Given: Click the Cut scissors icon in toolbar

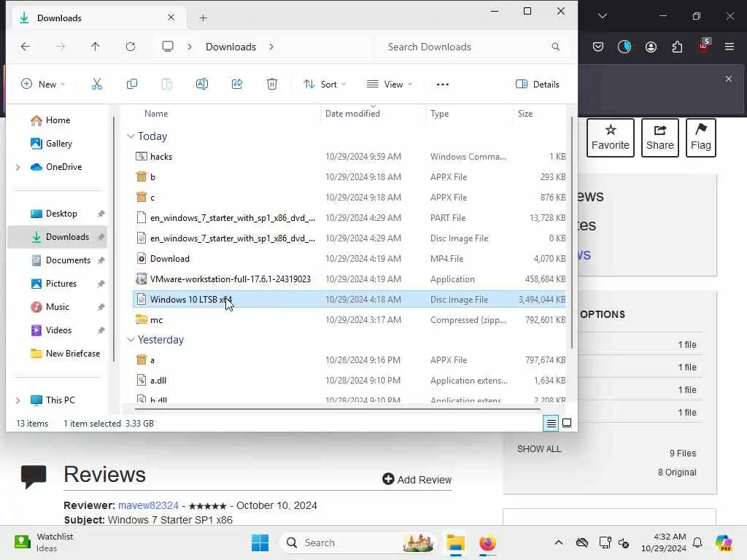Looking at the screenshot, I should click(97, 85).
